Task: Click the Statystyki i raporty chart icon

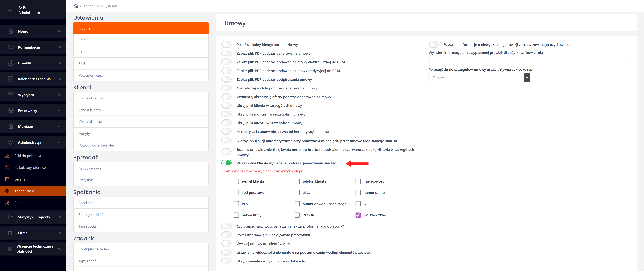Action: (11, 217)
